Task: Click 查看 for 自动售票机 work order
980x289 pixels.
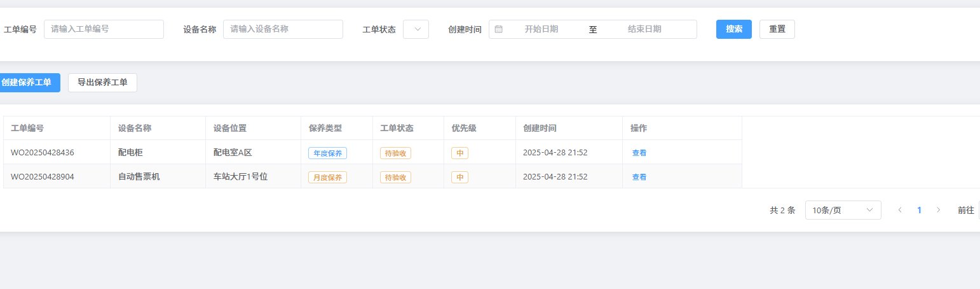Action: pos(639,177)
